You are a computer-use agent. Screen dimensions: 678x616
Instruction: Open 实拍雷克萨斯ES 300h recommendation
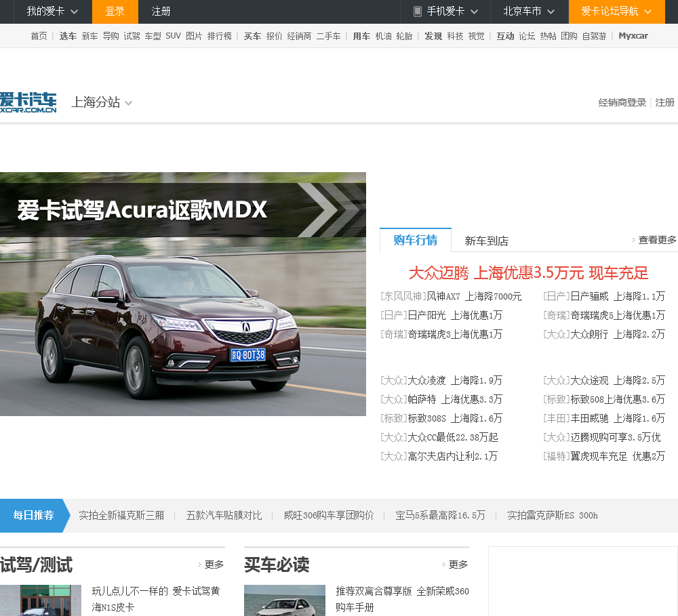click(x=552, y=515)
